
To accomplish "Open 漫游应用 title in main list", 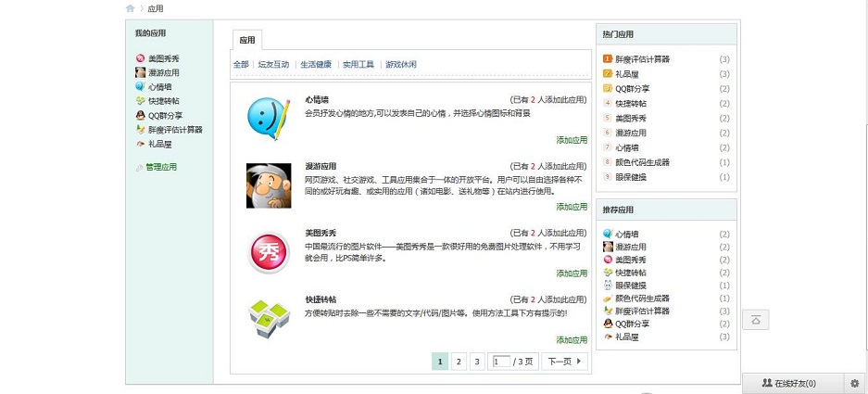I will pyautogui.click(x=321, y=166).
